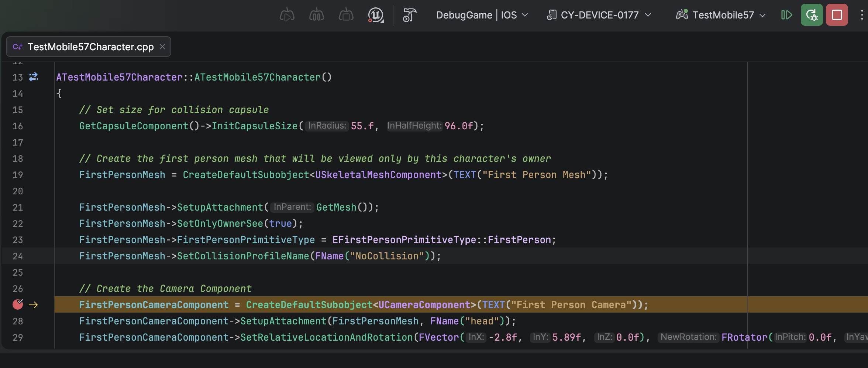The width and height of the screenshot is (868, 368).
Task: Click the Unreal pause game icon
Action: [x=316, y=15]
